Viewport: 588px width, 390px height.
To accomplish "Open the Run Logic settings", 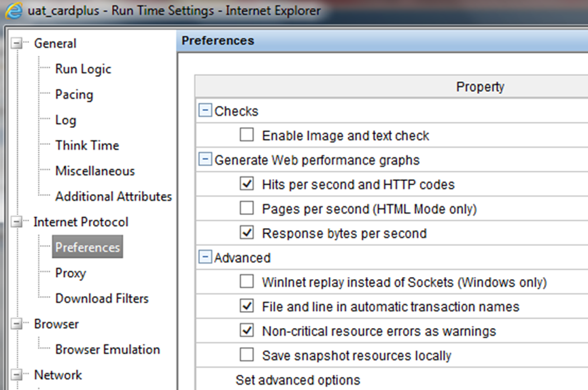I will point(83,69).
